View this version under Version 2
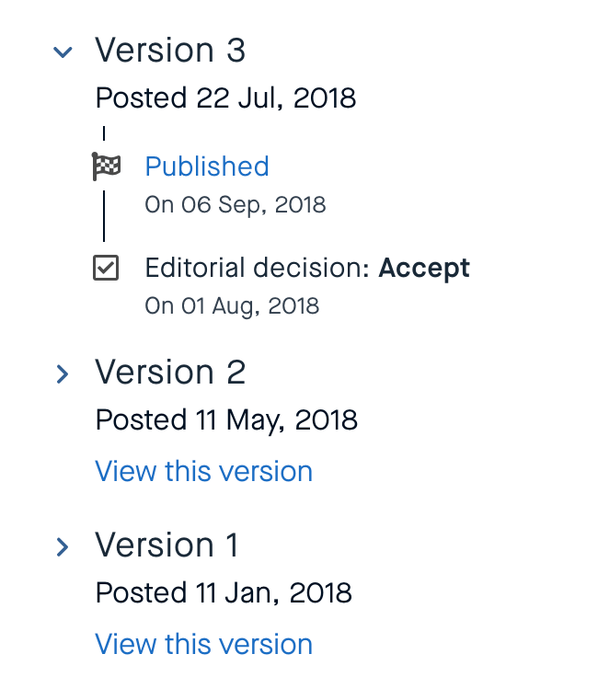 click(x=203, y=472)
